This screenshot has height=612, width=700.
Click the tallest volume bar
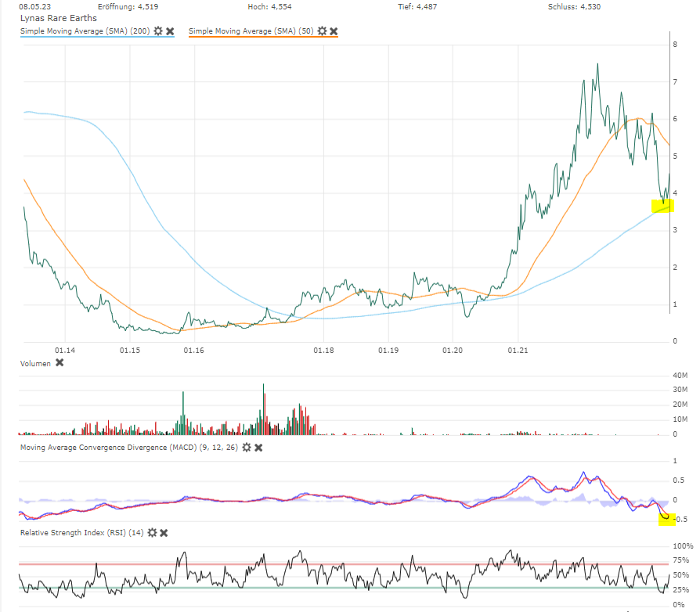coord(263,409)
